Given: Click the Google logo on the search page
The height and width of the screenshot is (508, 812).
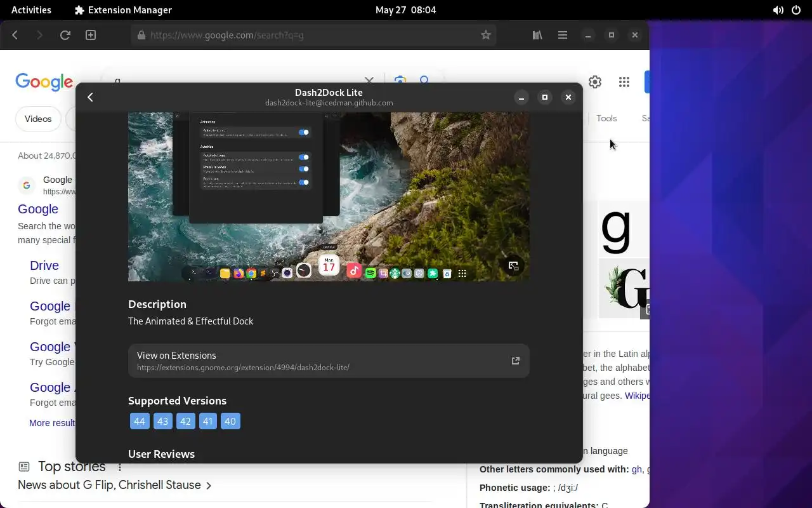Looking at the screenshot, I should 44,82.
